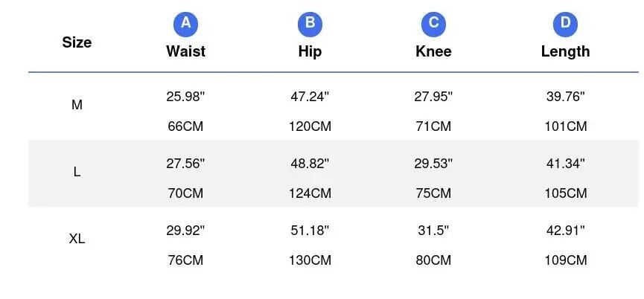This screenshot has height=299, width=644.
Task: Click the blue circle C icon
Action: (433, 24)
